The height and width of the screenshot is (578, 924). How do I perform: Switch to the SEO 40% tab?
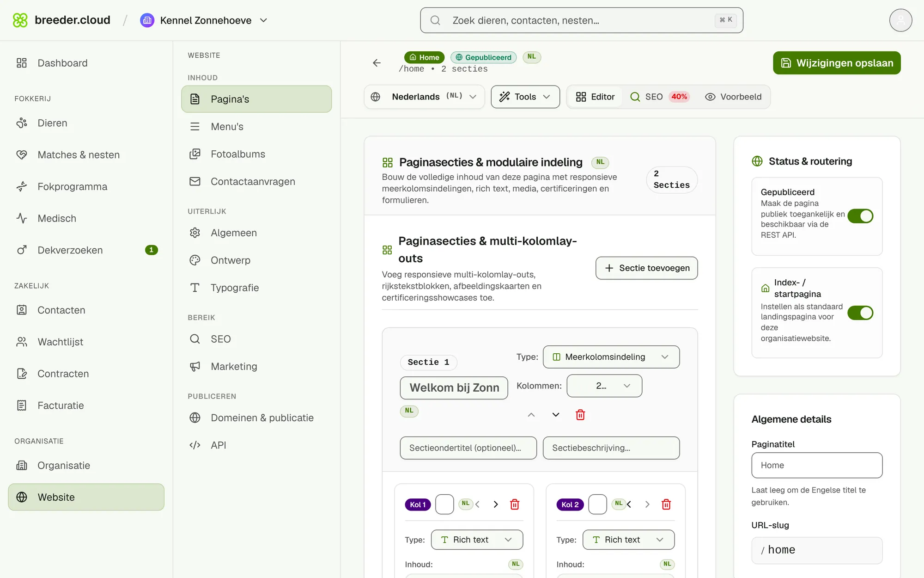pyautogui.click(x=660, y=97)
